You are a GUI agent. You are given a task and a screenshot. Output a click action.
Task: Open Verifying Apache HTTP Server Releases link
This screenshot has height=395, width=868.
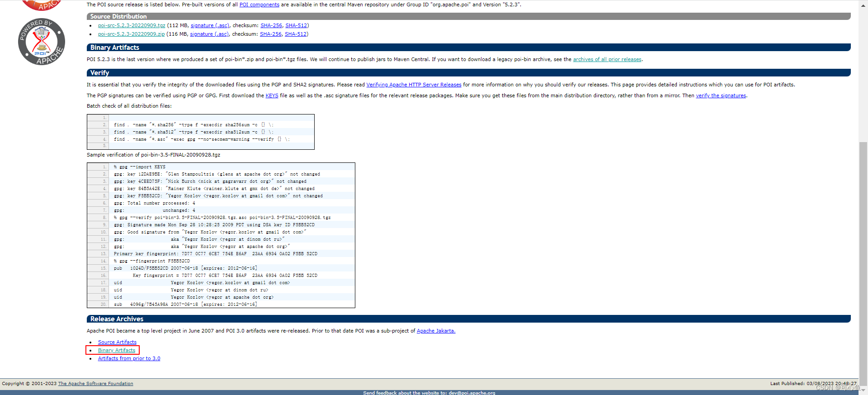(x=414, y=85)
